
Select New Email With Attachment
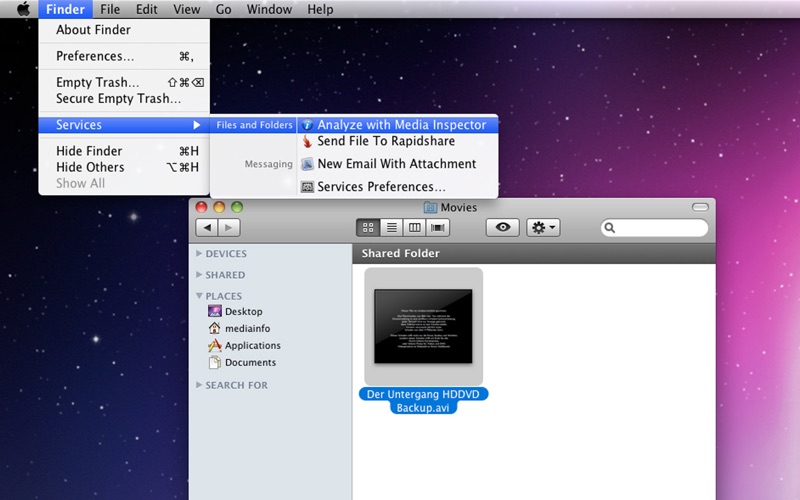tap(397, 164)
